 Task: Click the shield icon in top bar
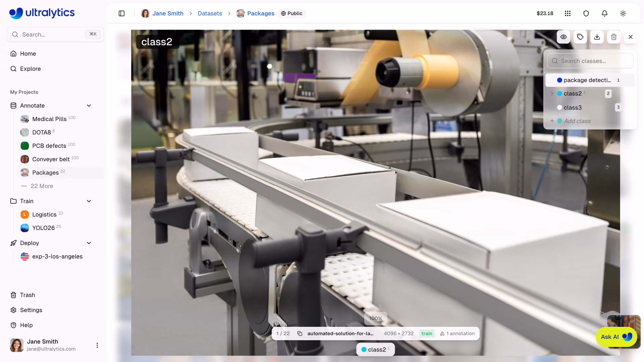586,13
